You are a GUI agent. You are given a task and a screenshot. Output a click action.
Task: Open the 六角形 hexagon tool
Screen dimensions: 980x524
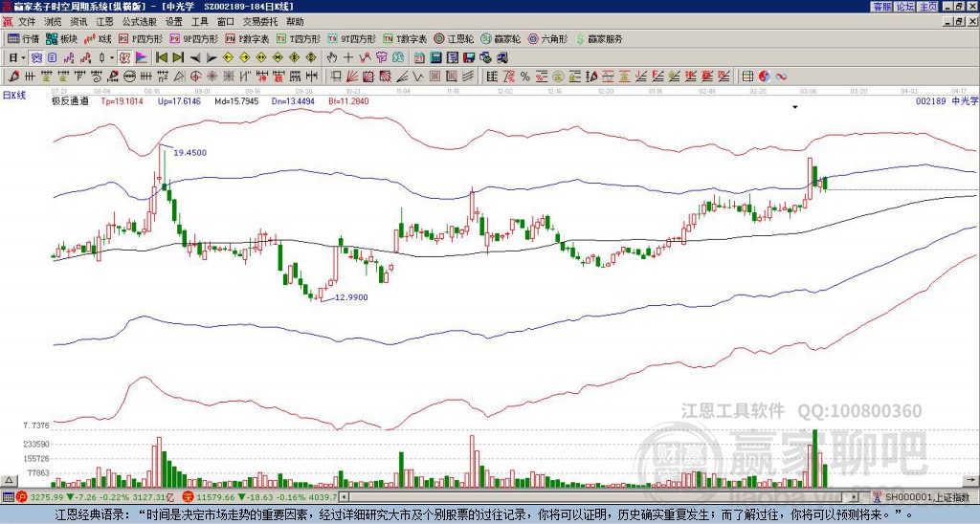[x=547, y=38]
